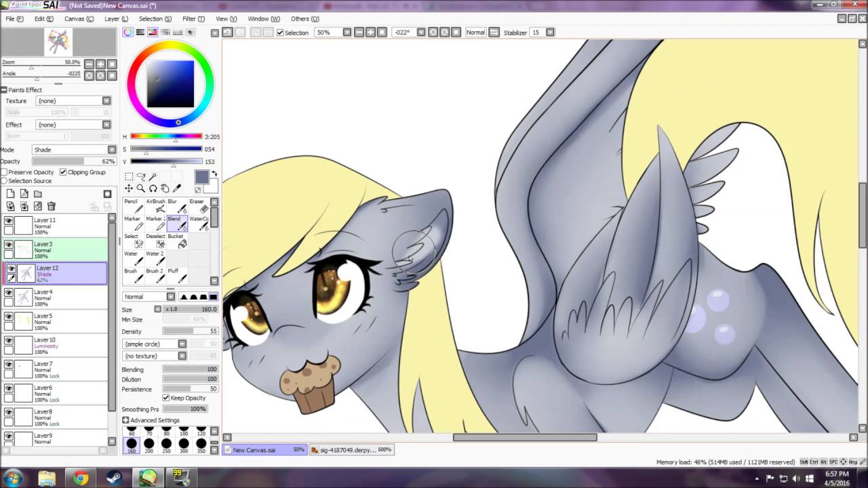The image size is (868, 488).
Task: Click the navigator canvas thumbnail
Action: (x=58, y=43)
